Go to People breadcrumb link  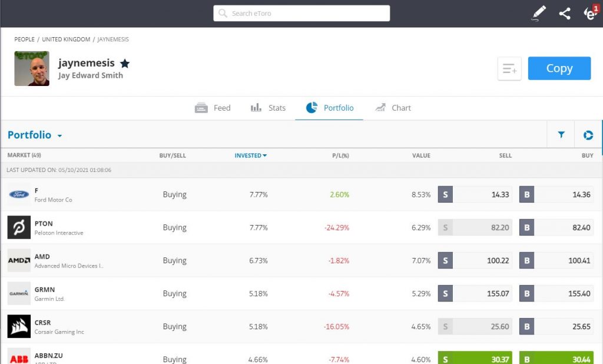click(24, 39)
